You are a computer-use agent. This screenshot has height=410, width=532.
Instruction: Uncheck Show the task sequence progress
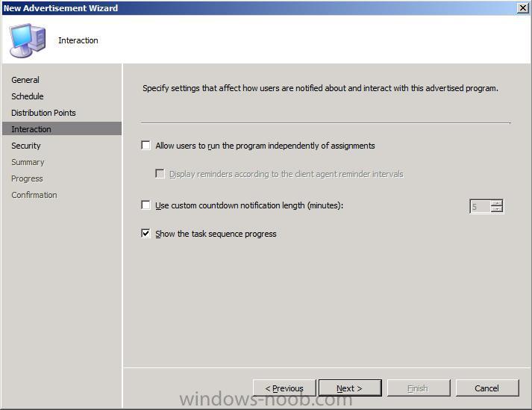coord(146,233)
